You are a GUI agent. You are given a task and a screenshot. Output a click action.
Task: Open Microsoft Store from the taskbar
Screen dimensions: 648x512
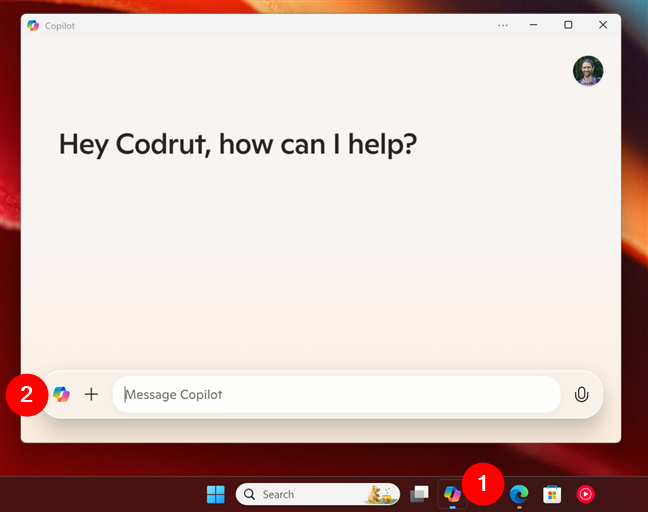552,494
